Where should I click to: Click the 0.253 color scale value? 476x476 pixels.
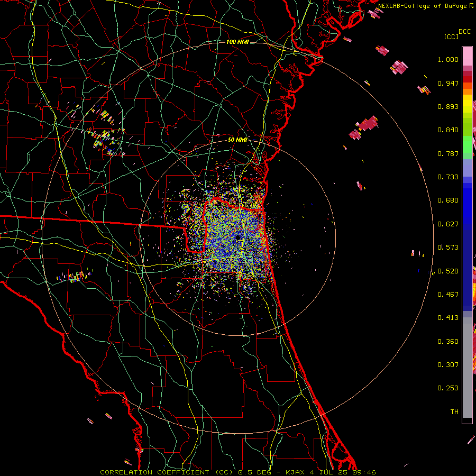point(448,388)
